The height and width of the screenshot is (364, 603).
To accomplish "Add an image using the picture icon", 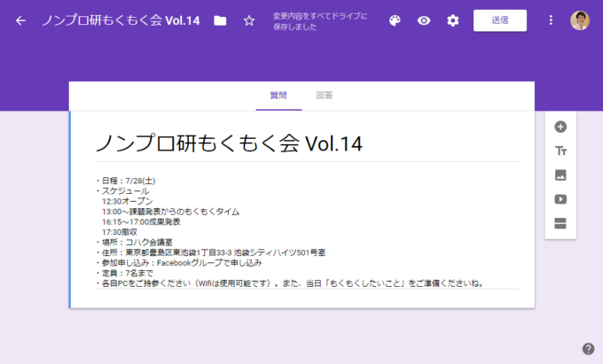I will click(x=560, y=175).
